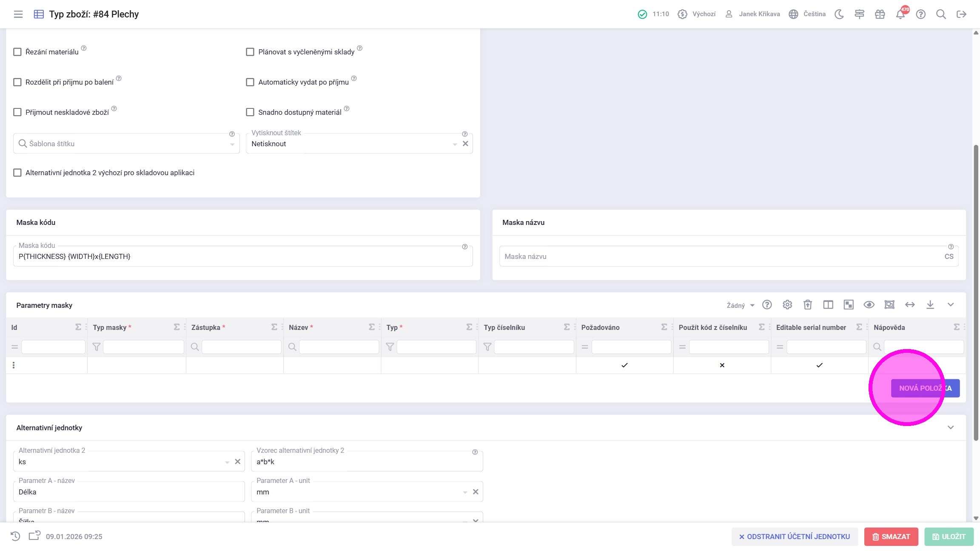
Task: Tick Automaticky vydat po příjmu checkbox
Action: pyautogui.click(x=250, y=82)
